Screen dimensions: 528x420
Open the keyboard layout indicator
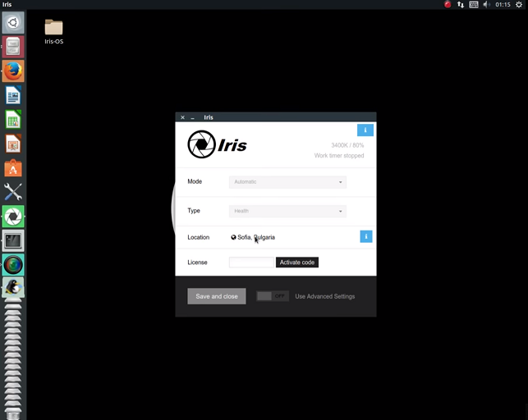pyautogui.click(x=474, y=4)
